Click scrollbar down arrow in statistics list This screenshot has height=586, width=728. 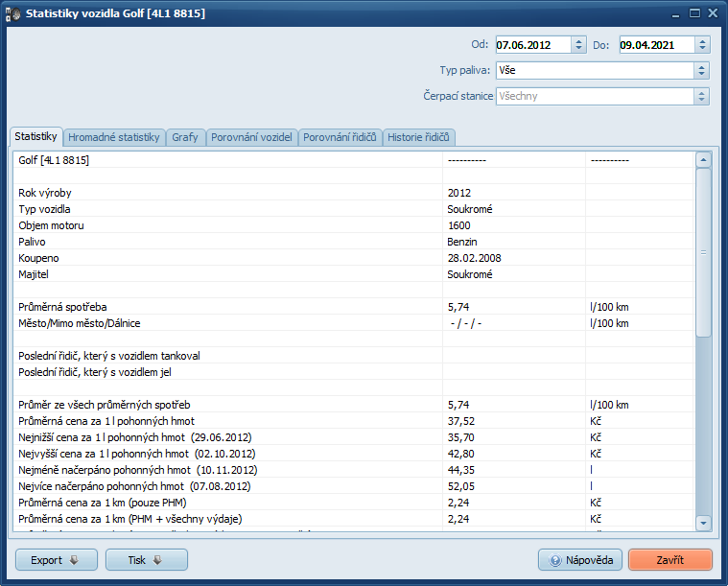[703, 523]
